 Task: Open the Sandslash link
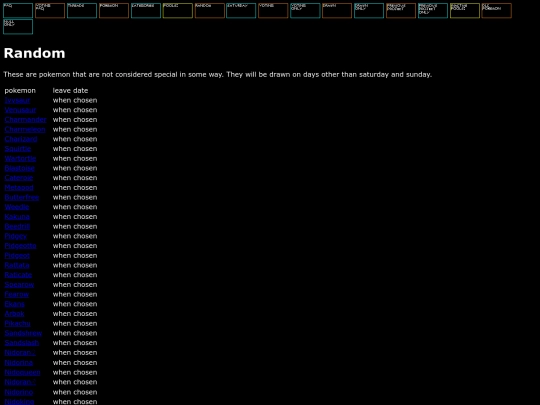tap(22, 343)
